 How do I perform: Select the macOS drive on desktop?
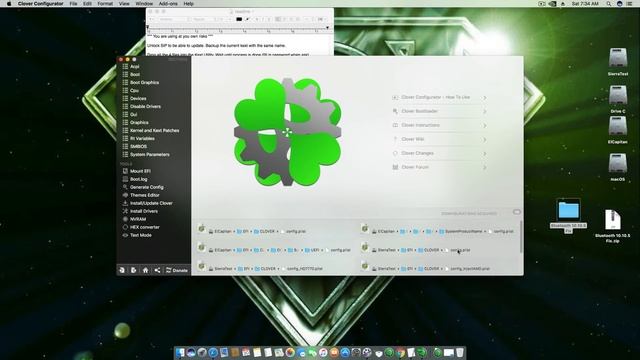click(x=618, y=167)
